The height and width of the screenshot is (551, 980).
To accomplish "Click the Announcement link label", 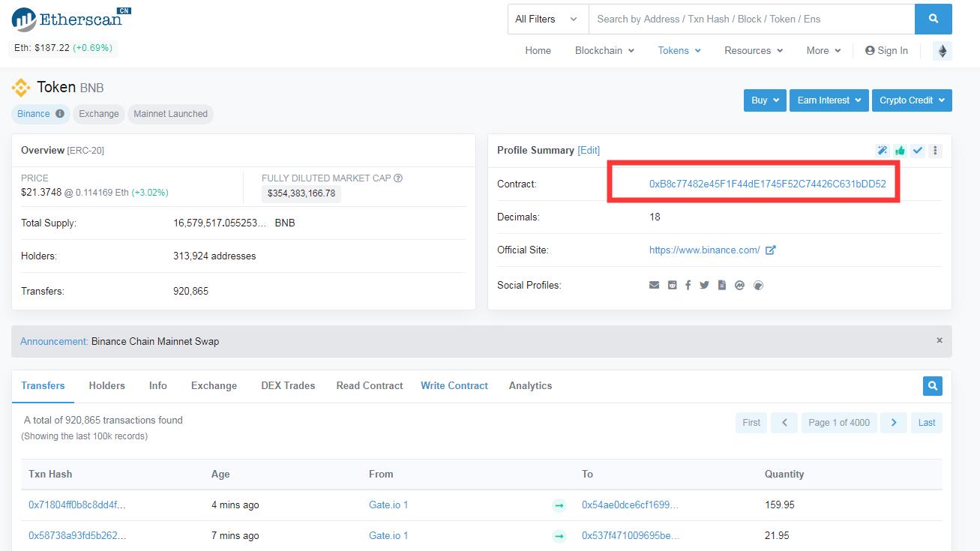I will tap(54, 342).
